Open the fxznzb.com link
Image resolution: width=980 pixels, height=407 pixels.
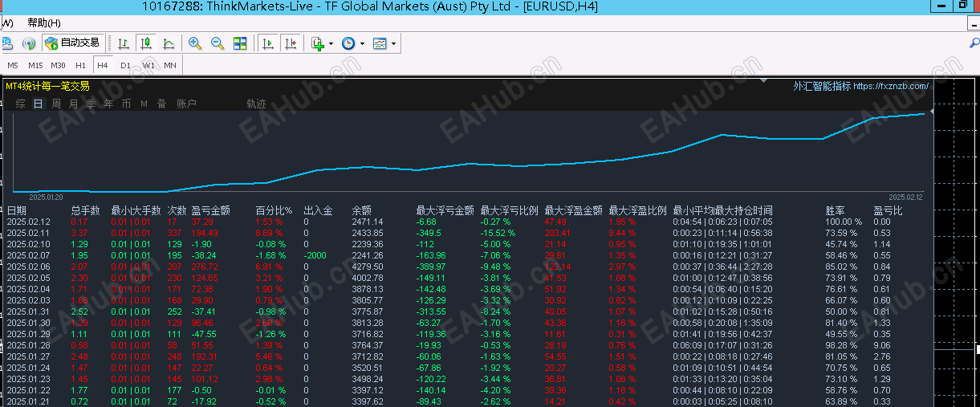point(891,86)
